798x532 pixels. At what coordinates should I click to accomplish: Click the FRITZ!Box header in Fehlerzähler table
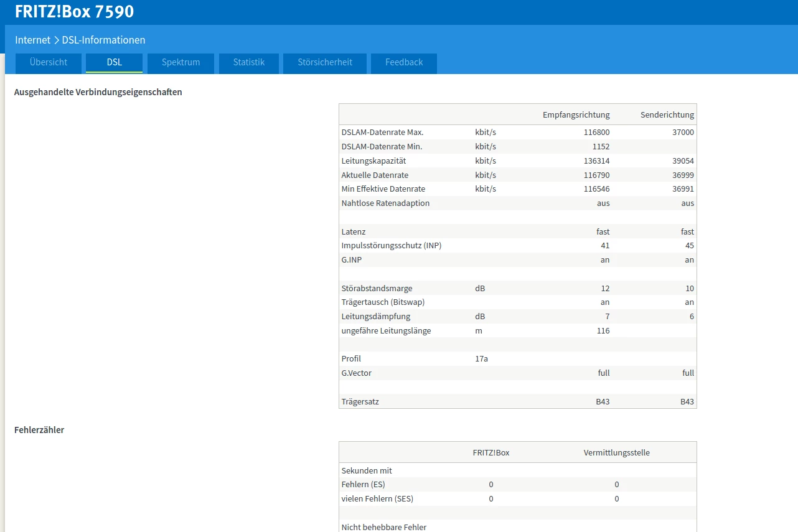pos(491,453)
